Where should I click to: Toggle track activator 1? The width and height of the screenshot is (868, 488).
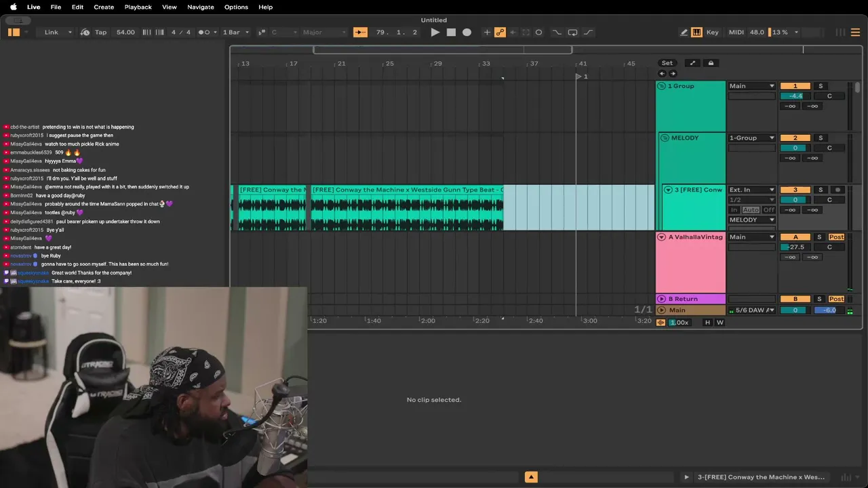[795, 86]
